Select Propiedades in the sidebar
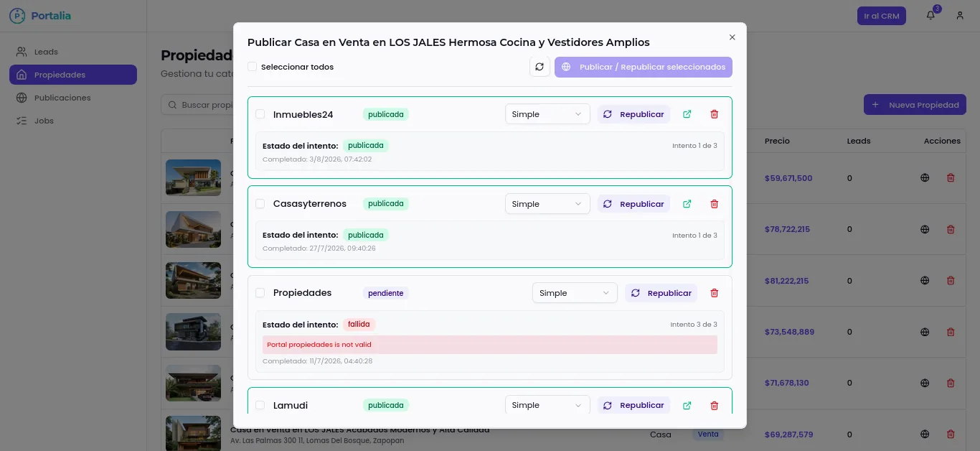This screenshot has width=980, height=451. 73,75
